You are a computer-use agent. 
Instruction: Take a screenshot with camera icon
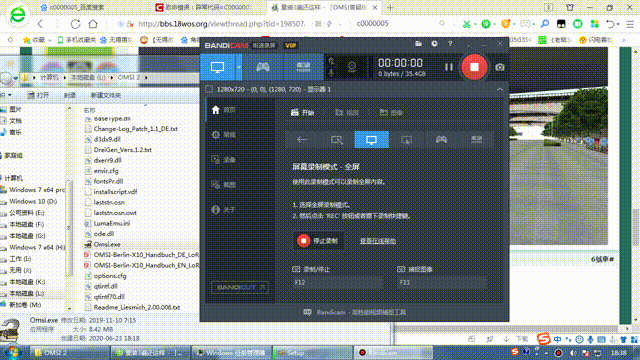[x=500, y=67]
